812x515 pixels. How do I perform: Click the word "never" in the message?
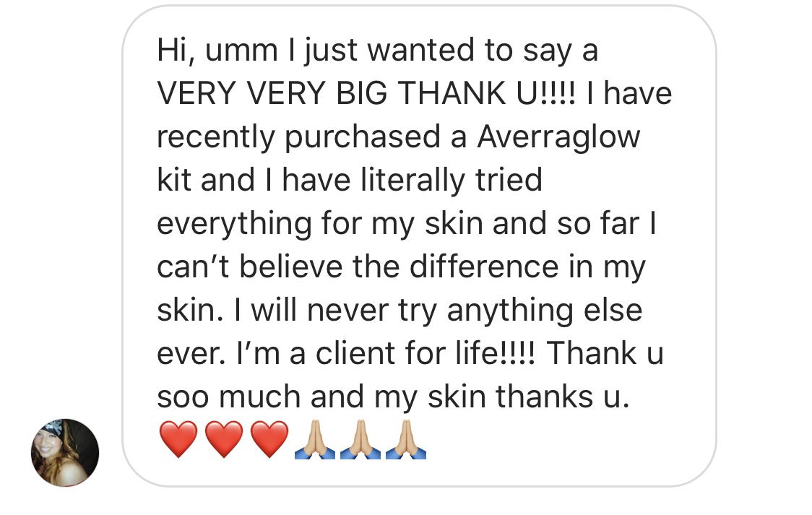[347, 311]
